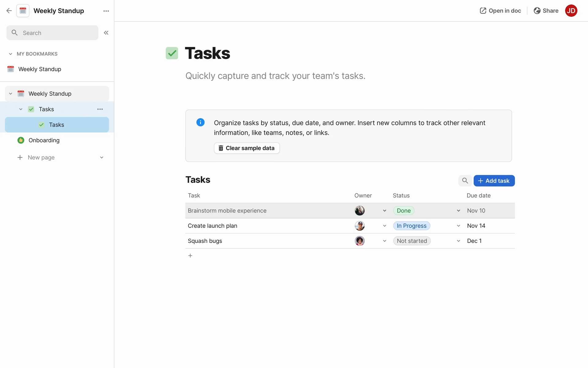The image size is (588, 368).
Task: Collapse the My Bookmarks section
Action: pos(10,54)
